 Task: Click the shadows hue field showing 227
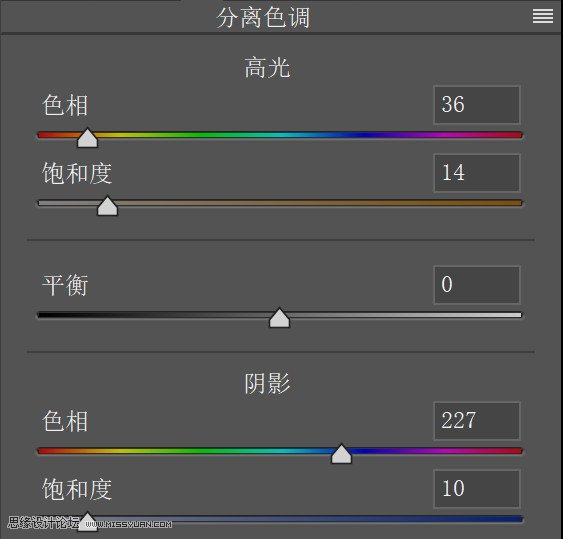click(477, 420)
